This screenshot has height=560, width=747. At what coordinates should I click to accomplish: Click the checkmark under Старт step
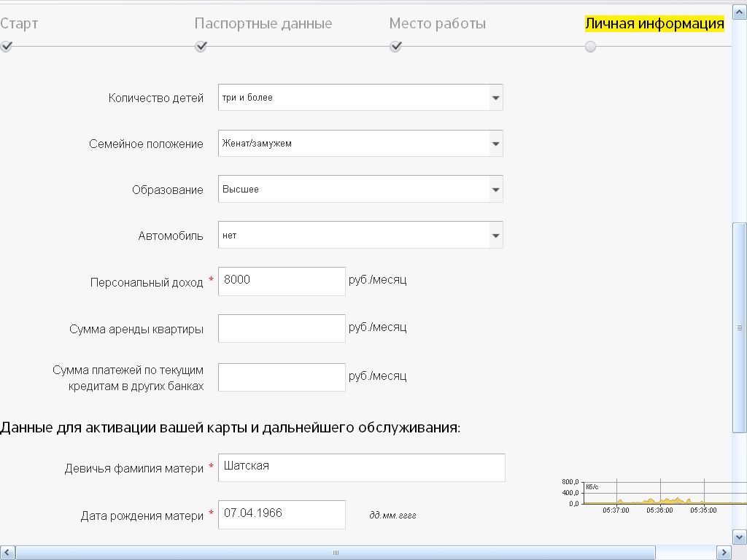pyautogui.click(x=7, y=47)
